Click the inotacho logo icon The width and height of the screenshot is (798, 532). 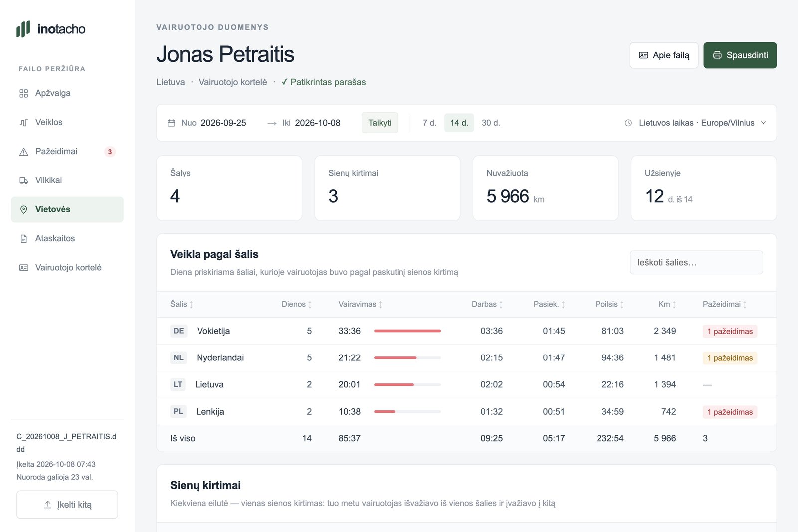point(23,29)
